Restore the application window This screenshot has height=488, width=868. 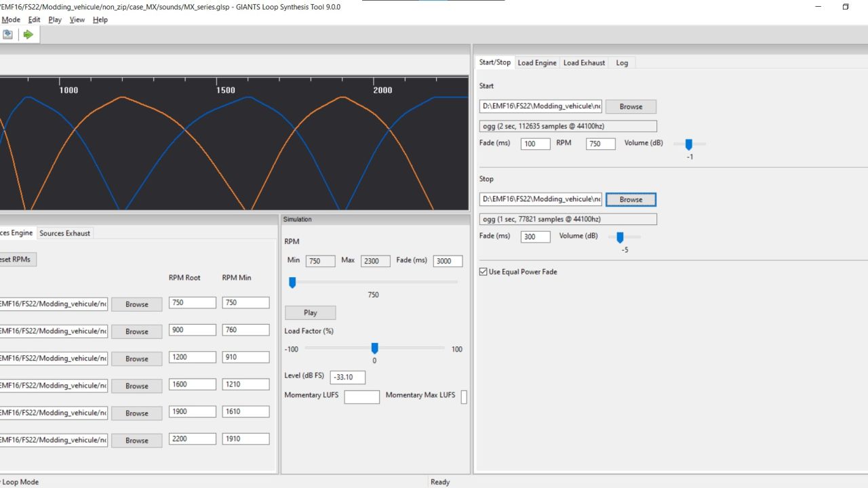point(846,7)
